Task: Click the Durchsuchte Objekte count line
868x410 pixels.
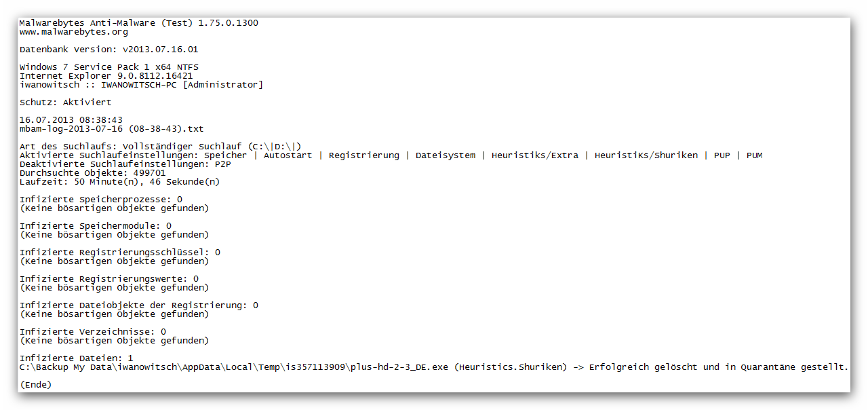Action: (92, 173)
